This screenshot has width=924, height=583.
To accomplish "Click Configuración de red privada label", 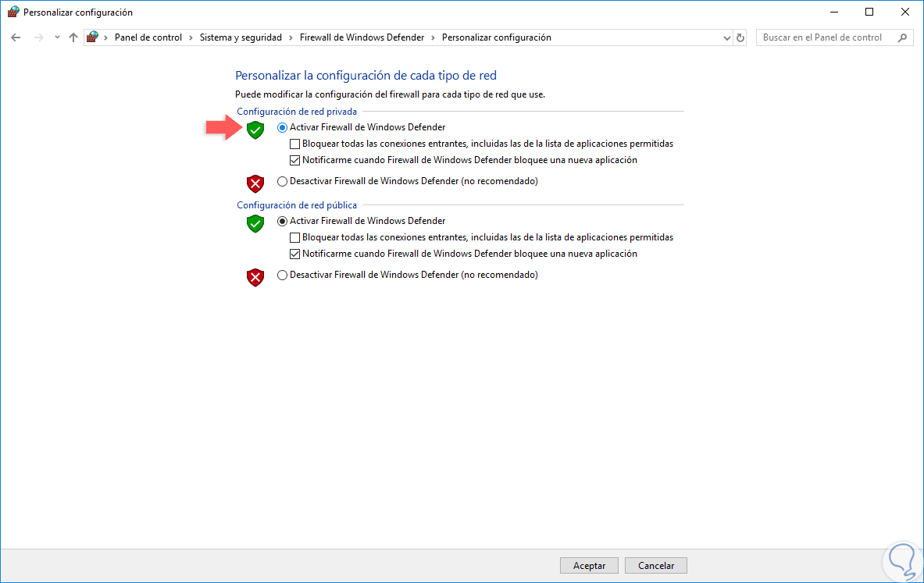I will tap(296, 112).
